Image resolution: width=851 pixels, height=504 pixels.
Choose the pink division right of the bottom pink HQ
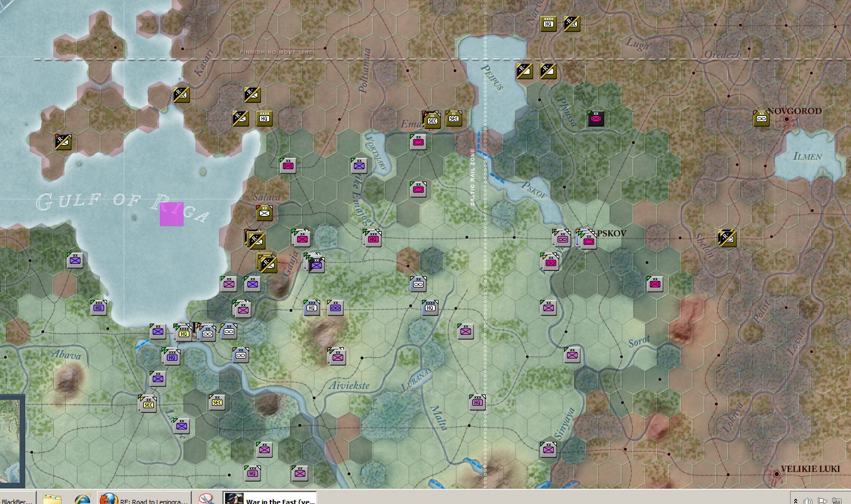(300, 473)
